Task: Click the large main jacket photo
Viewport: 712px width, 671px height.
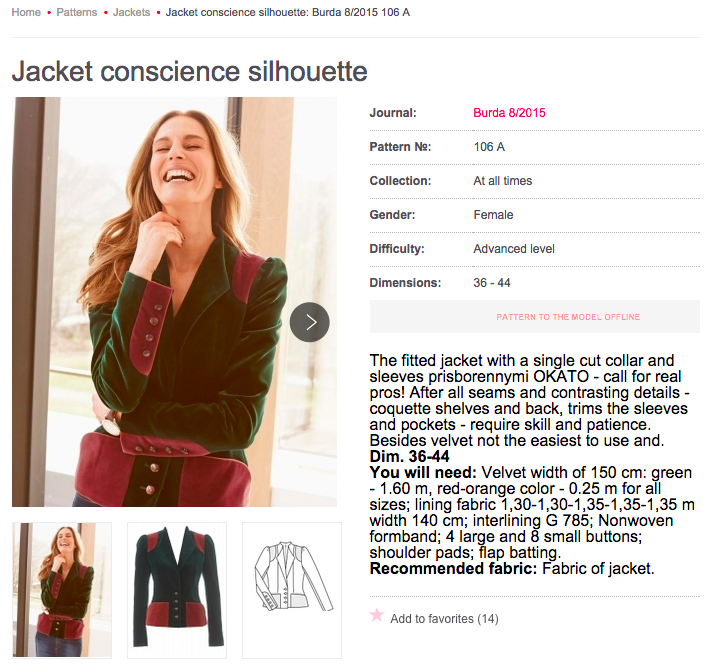Action: tap(174, 302)
